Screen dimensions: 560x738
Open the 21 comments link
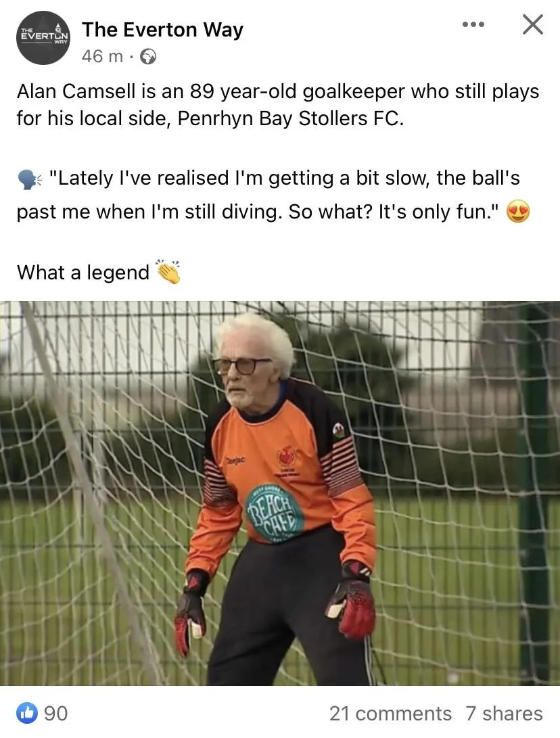tap(390, 714)
